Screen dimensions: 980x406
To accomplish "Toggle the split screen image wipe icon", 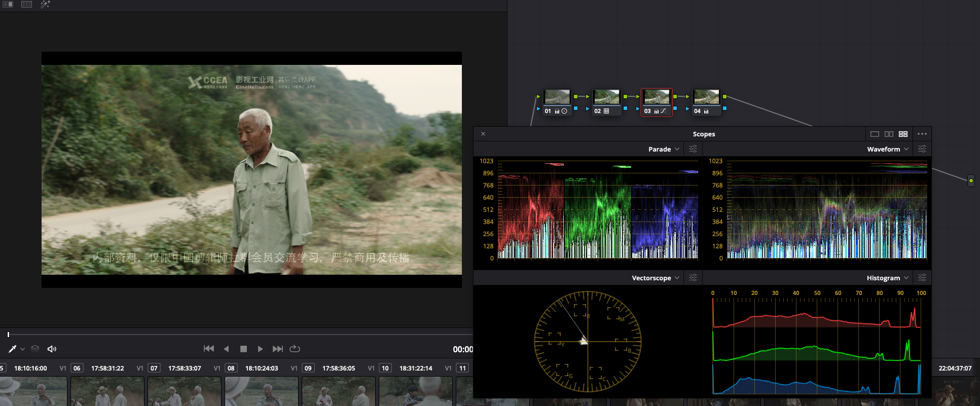I will pyautogui.click(x=8, y=4).
